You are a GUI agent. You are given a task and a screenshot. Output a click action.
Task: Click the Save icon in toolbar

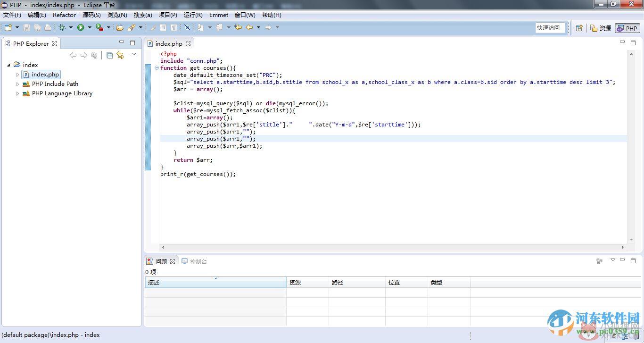click(x=26, y=27)
